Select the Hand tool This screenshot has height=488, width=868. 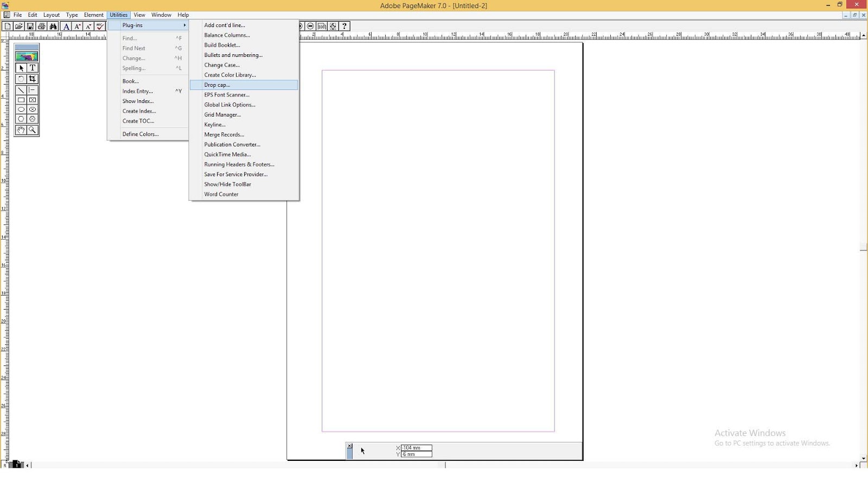point(21,130)
